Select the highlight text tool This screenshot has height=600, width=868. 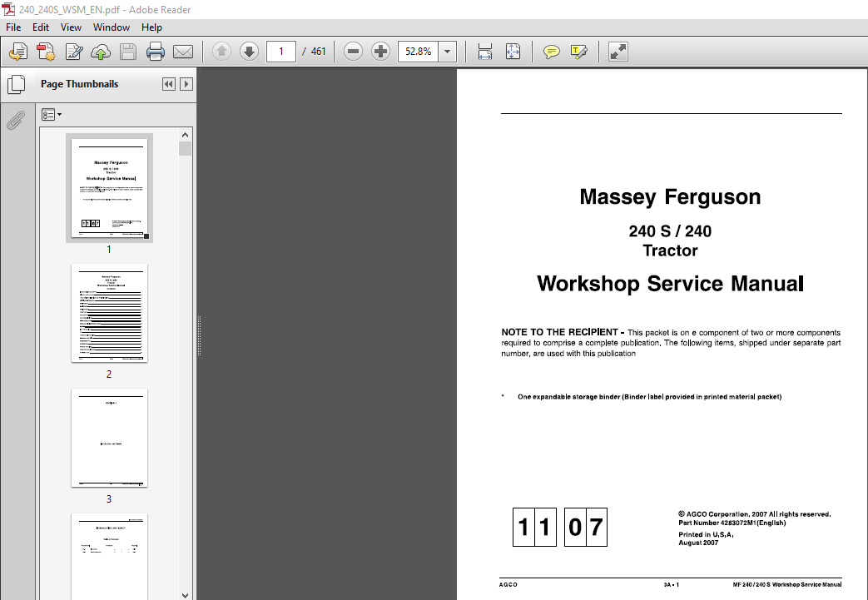click(x=578, y=52)
